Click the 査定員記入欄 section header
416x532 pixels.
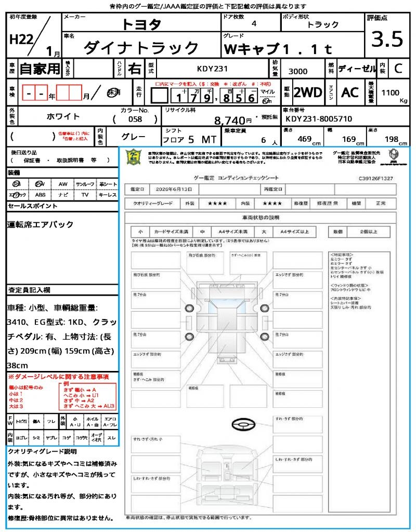29,290
